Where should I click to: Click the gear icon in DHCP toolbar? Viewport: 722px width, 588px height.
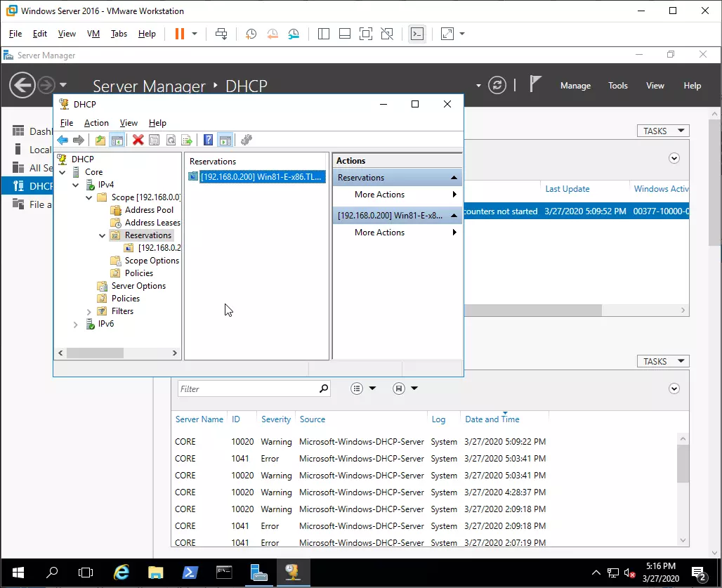point(247,140)
